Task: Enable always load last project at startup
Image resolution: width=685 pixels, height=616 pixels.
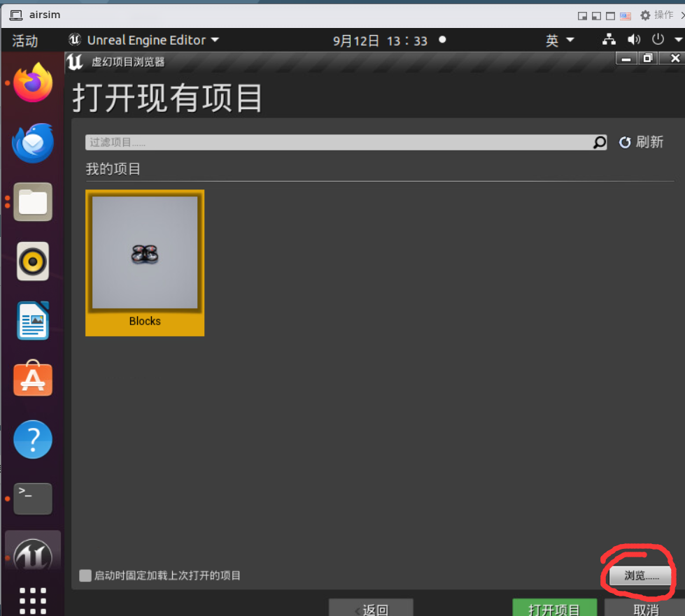Action: coord(85,575)
